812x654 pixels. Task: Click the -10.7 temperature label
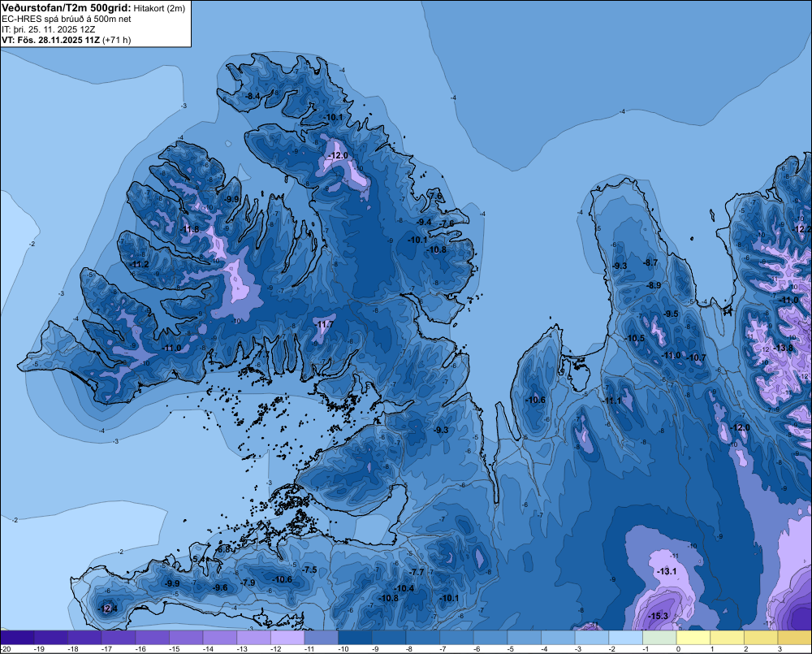pos(696,357)
